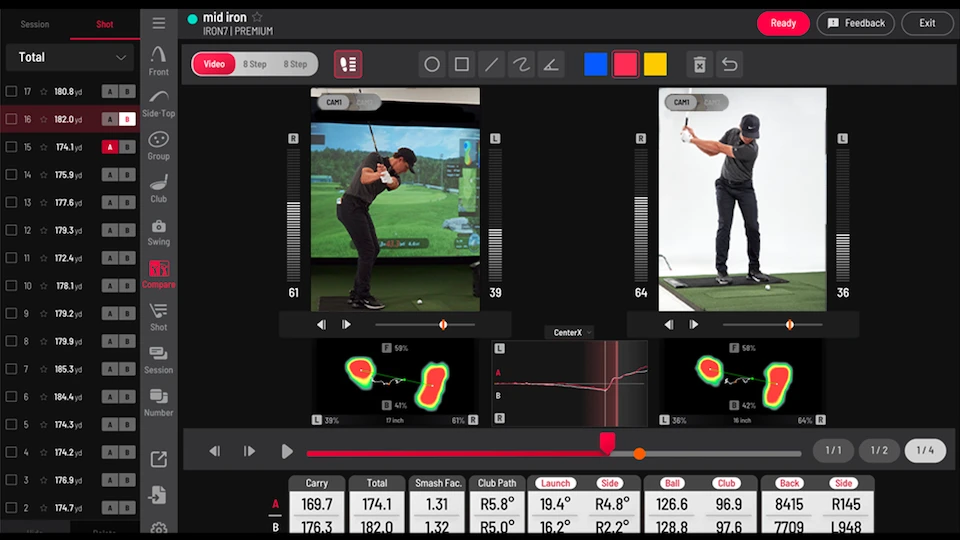This screenshot has height=540, width=960.
Task: Select the straight line drawing tool
Action: pos(491,65)
